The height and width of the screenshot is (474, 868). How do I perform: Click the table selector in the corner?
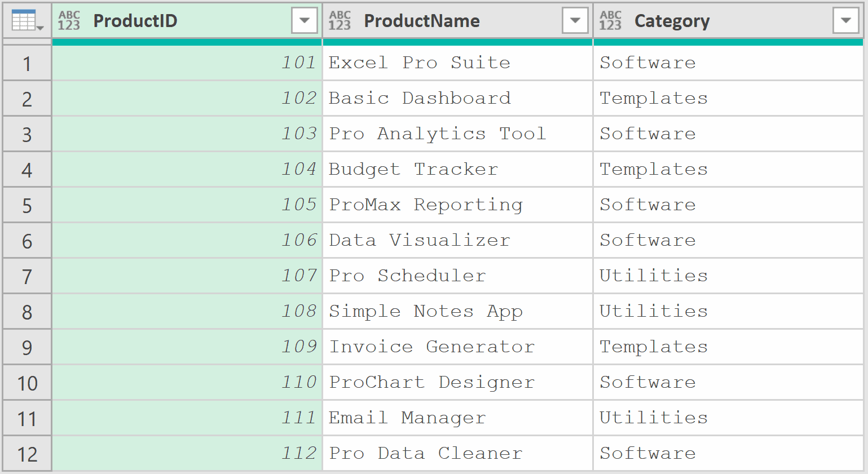25,20
